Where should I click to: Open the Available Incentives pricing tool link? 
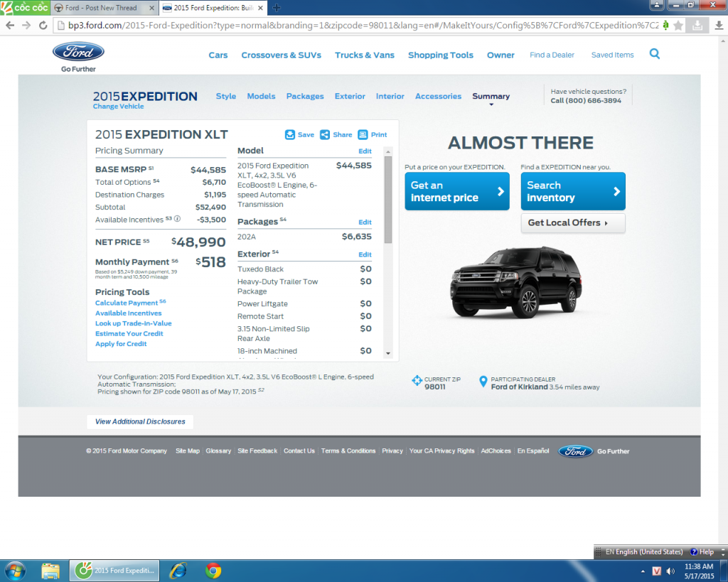pyautogui.click(x=129, y=313)
